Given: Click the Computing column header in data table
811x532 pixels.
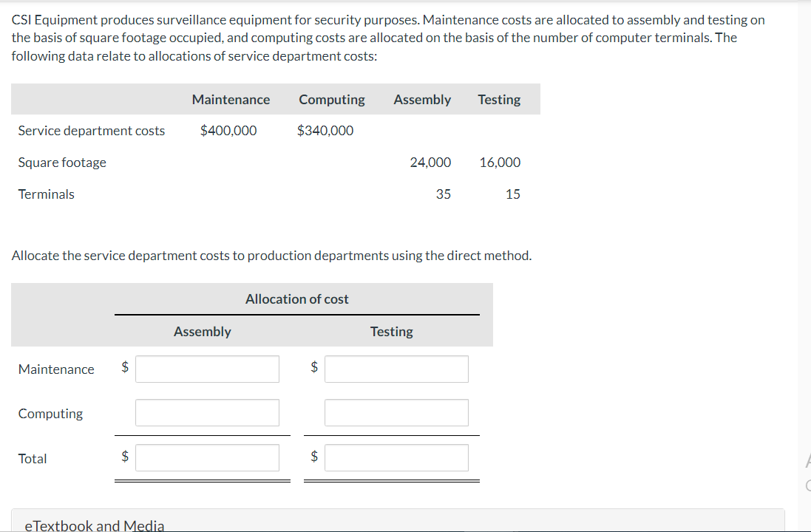Looking at the screenshot, I should click(x=331, y=99).
